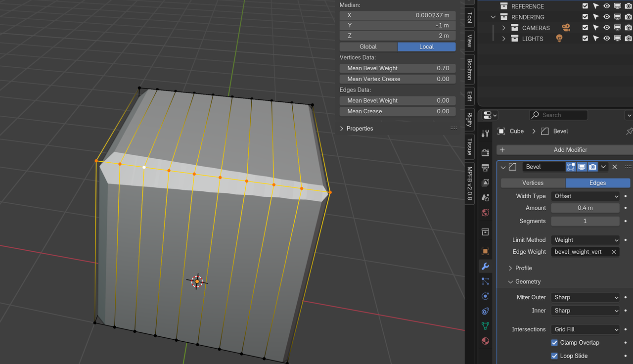Open the orange Object Properties tab
The height and width of the screenshot is (364, 633).
coord(485,251)
